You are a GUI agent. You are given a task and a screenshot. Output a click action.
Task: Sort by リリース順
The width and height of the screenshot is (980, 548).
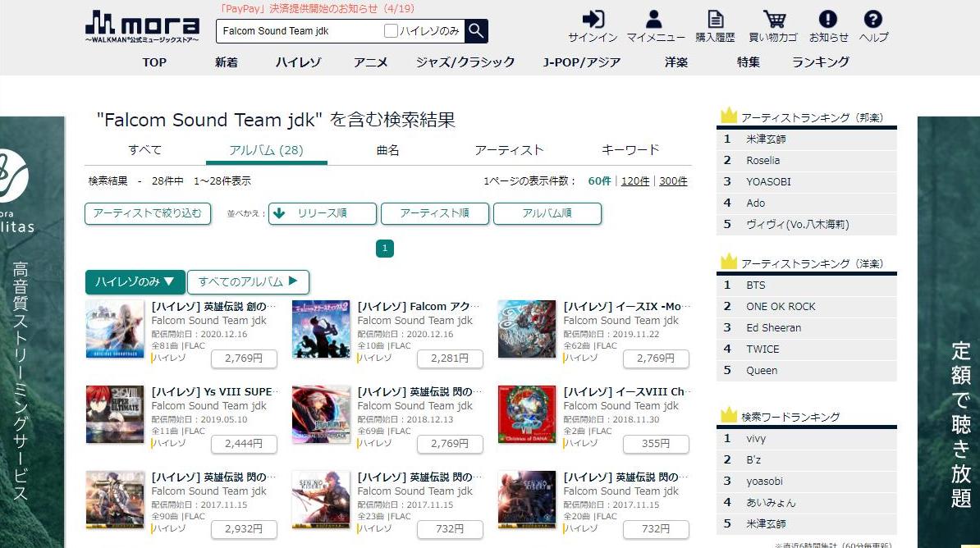tap(323, 213)
